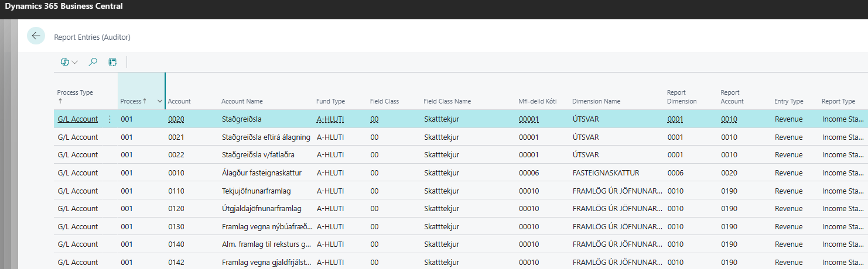Image resolution: width=868 pixels, height=269 pixels.
Task: Open report dimension 0001 link in row 0020
Action: 675,119
